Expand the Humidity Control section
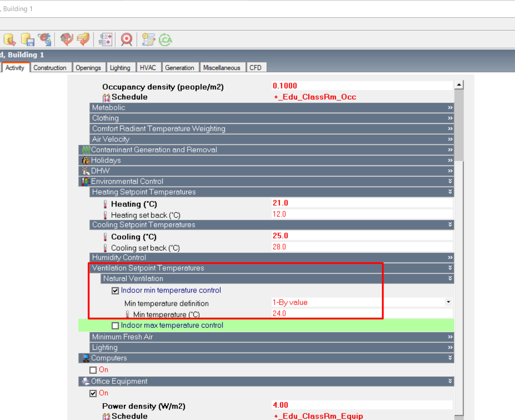 click(x=271, y=258)
